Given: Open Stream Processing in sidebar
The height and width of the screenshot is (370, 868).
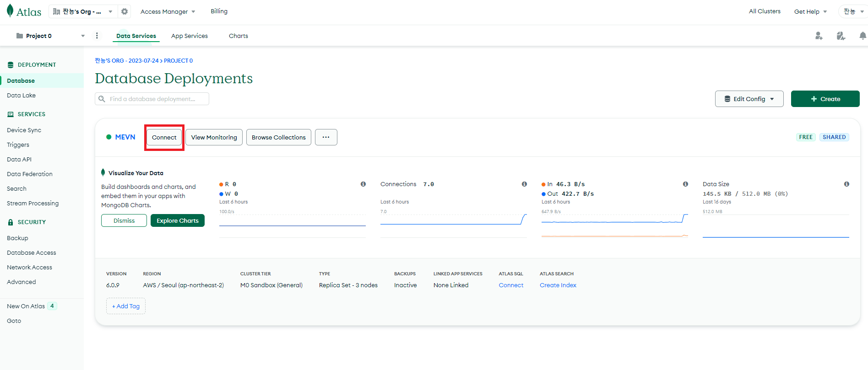Looking at the screenshot, I should (33, 203).
